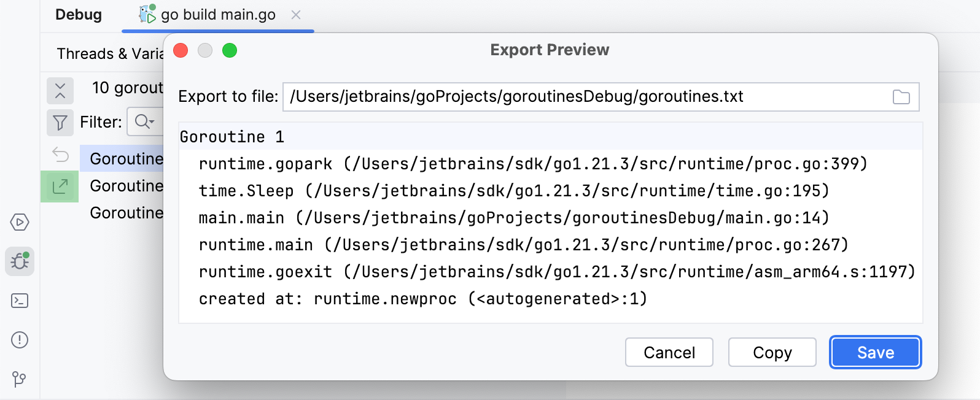Screen dimensions: 980x400
Task: Open the Debug bug icon in sidebar
Action: pos(20,261)
